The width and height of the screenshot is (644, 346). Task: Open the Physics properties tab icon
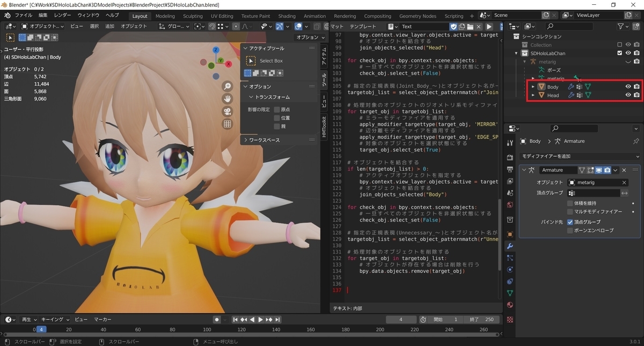point(510,270)
